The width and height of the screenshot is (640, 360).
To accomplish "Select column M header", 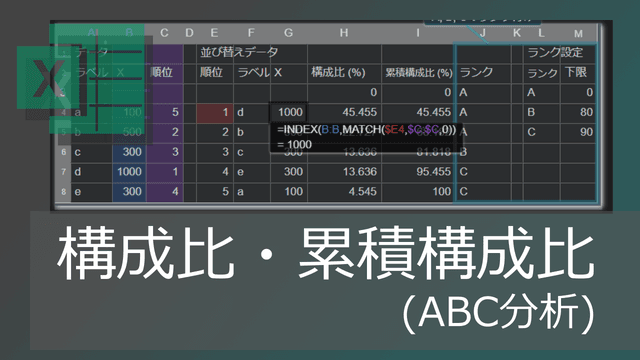I will (x=578, y=33).
